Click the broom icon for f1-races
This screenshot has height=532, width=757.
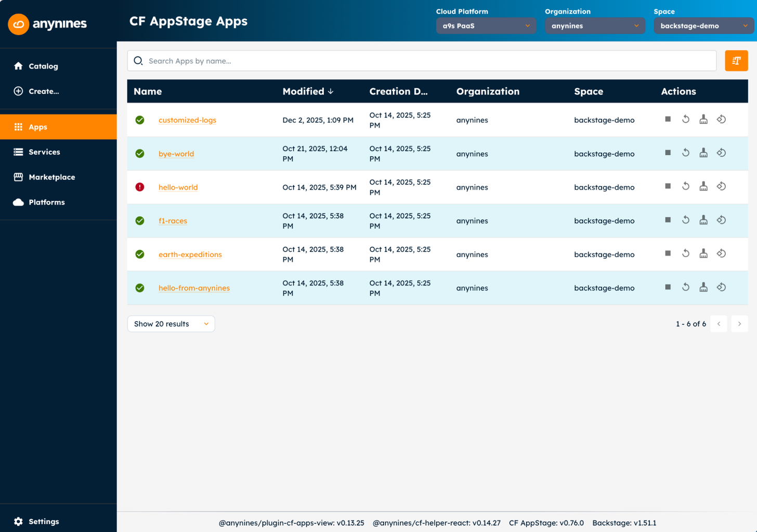[x=703, y=220]
